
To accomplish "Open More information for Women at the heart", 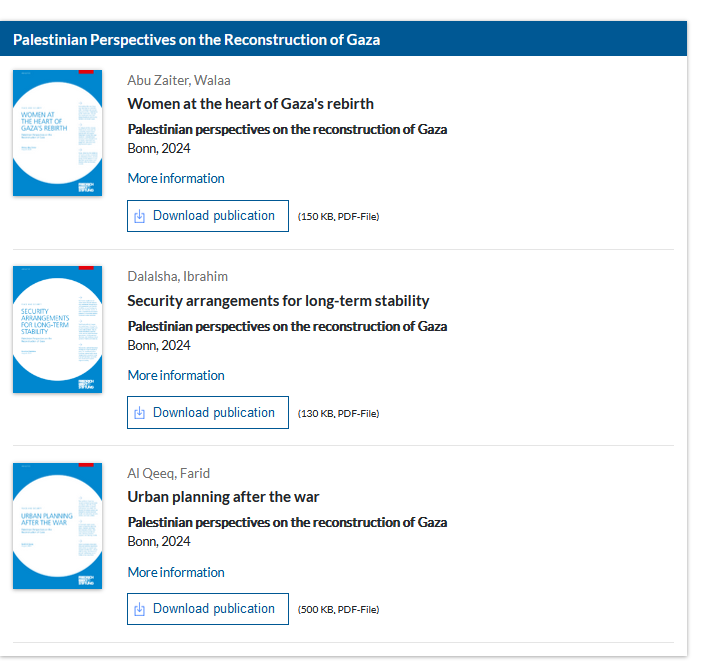I will point(176,179).
